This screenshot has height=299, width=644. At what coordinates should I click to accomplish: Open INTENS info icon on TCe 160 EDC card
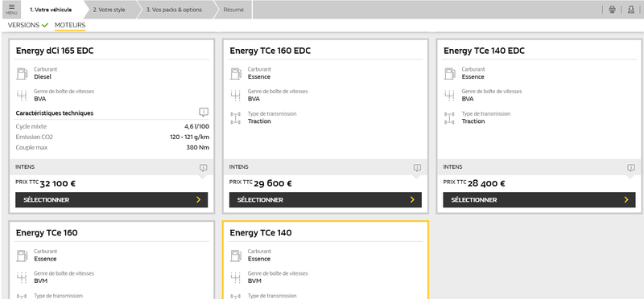click(417, 167)
